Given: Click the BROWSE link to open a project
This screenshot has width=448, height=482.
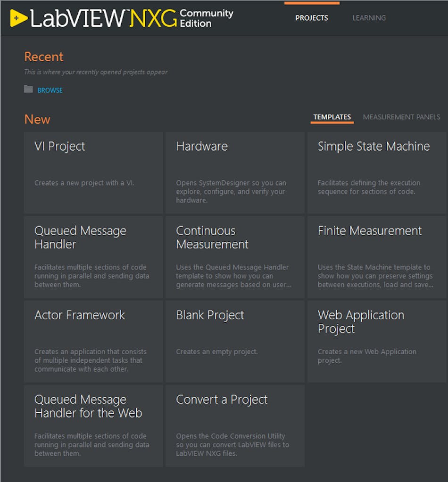Looking at the screenshot, I should (x=50, y=90).
